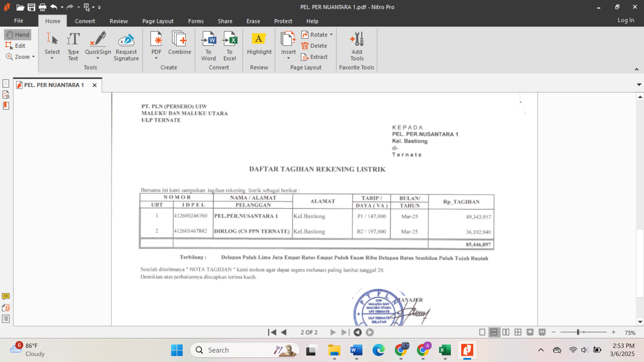Expand the PDF create dropdown arrow
This screenshot has width=644, height=362.
[156, 58]
